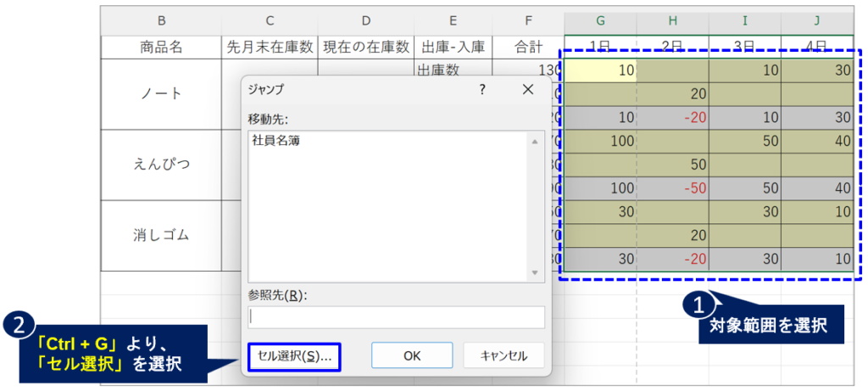This screenshot has height=392, width=868.
Task: Click the 移動先 list scroll down arrow
Action: [535, 273]
